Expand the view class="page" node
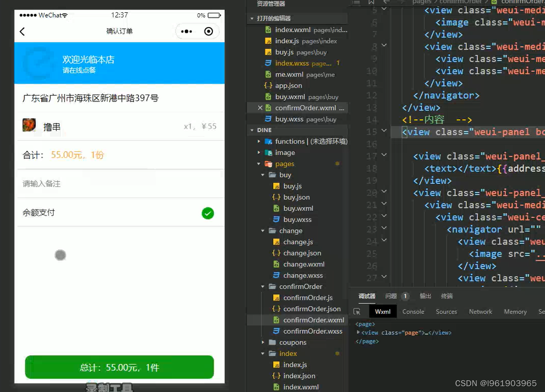Viewport: 545px width, 392px height. [x=358, y=332]
